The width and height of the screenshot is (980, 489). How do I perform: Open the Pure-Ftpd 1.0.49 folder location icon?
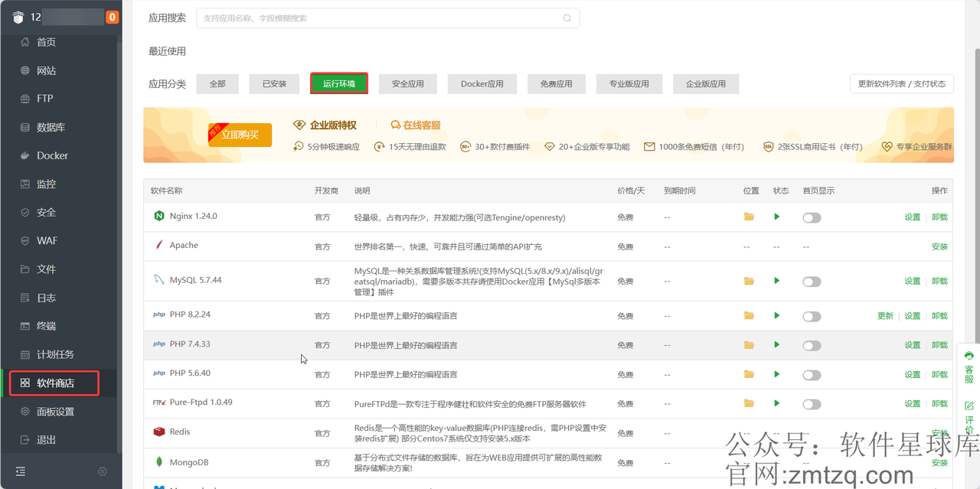(749, 403)
